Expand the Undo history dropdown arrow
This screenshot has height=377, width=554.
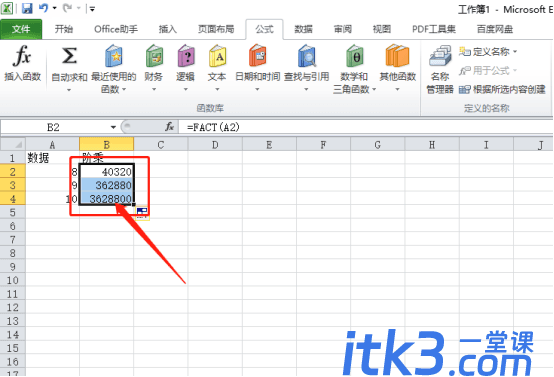coord(54,8)
